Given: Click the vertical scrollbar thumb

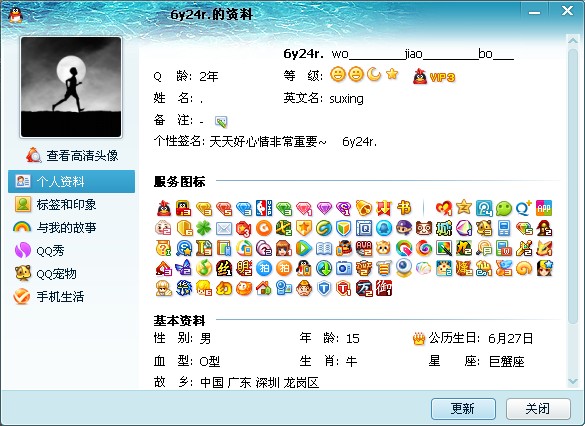Looking at the screenshot, I should (x=573, y=186).
